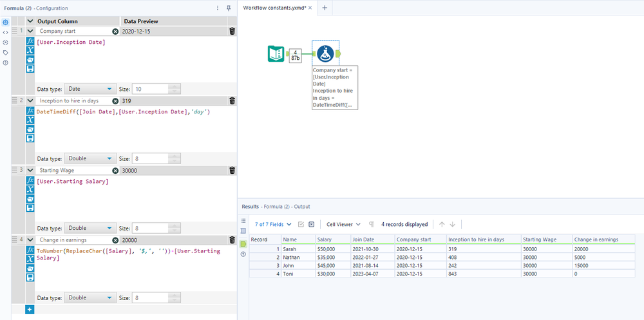Toggle show whitespace paragraph icon in Results
Screen dimensions: 644x320
pos(372,224)
